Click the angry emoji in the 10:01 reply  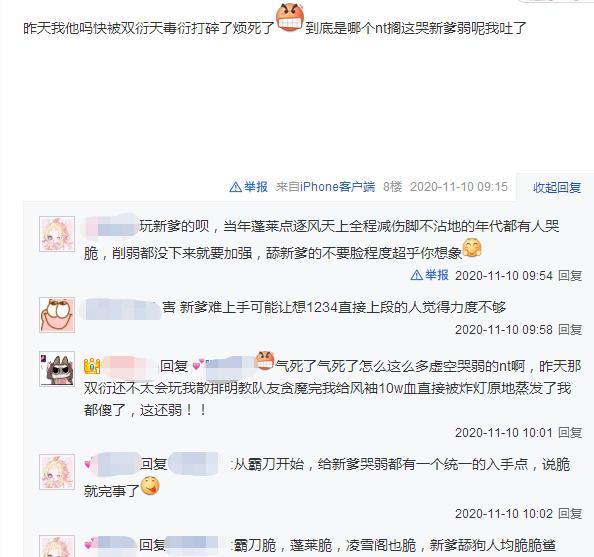[264, 361]
